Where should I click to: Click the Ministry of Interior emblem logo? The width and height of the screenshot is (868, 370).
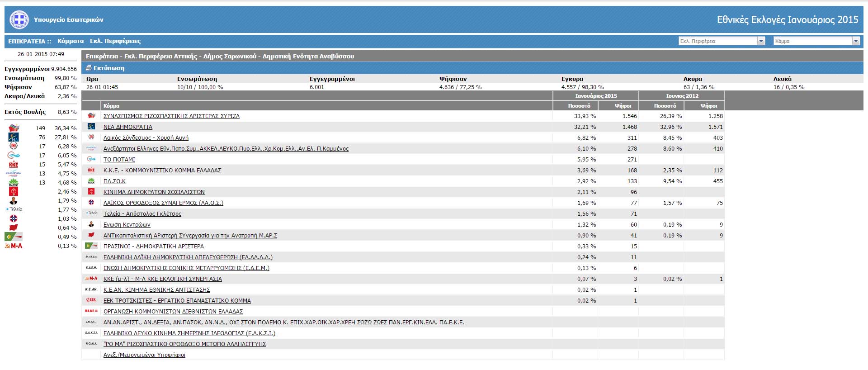pyautogui.click(x=19, y=20)
